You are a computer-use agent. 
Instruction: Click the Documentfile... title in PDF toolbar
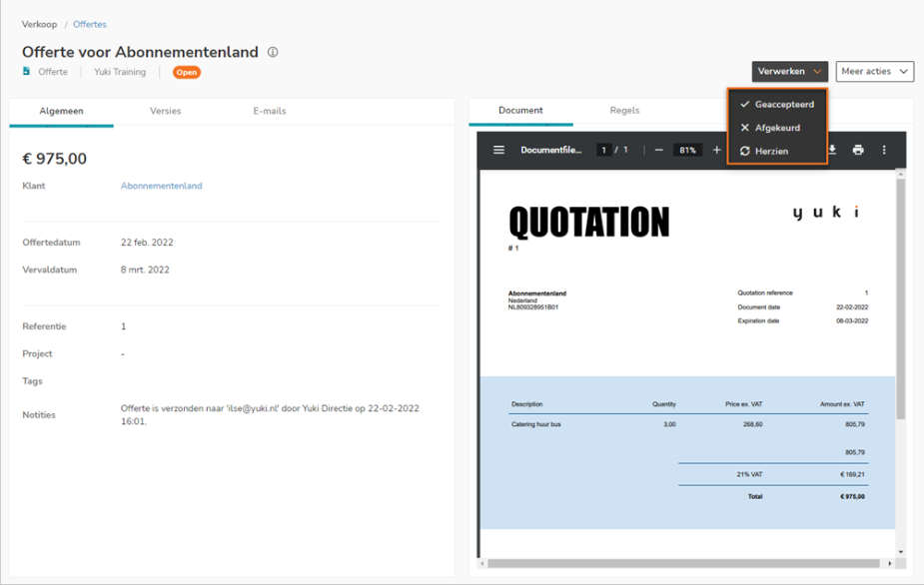click(x=551, y=150)
